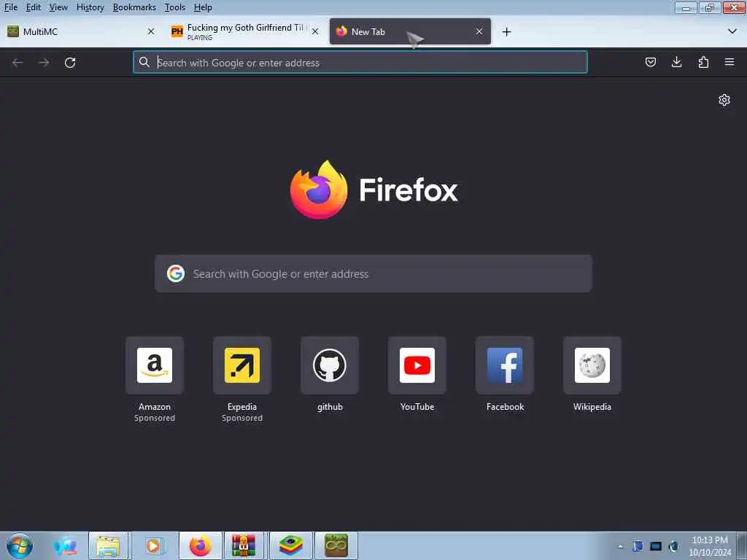Open a new tab with plus button
This screenshot has width=747, height=560.
(x=506, y=32)
